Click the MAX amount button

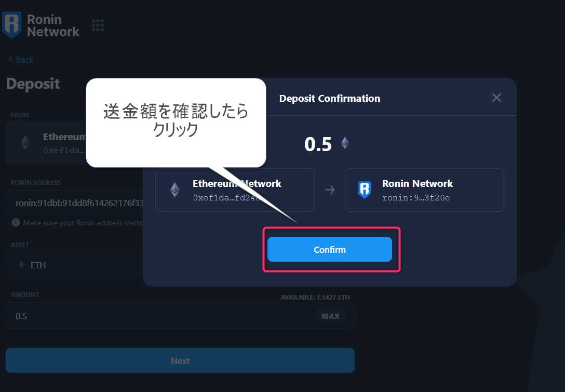tap(330, 316)
